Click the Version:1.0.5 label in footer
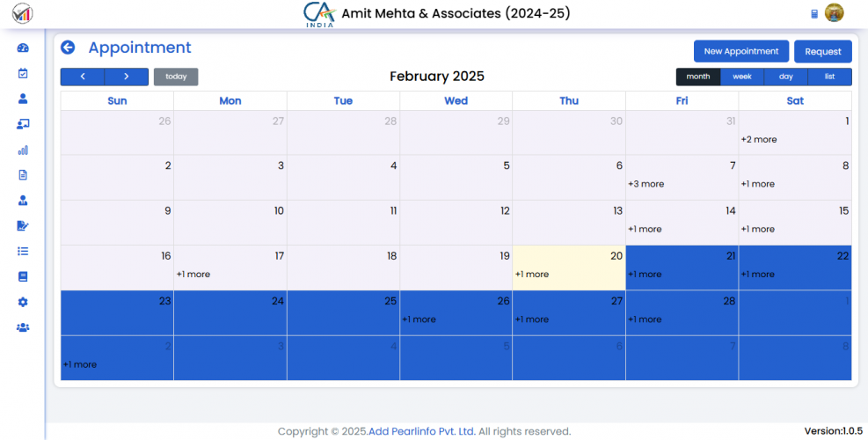Screen dimensions: 868x440 833,431
